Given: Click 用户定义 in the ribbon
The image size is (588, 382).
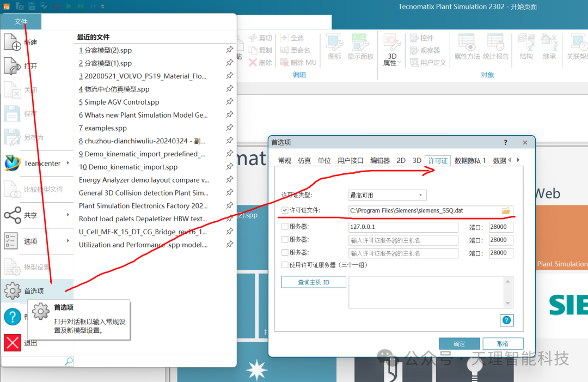Looking at the screenshot, I should 428,63.
